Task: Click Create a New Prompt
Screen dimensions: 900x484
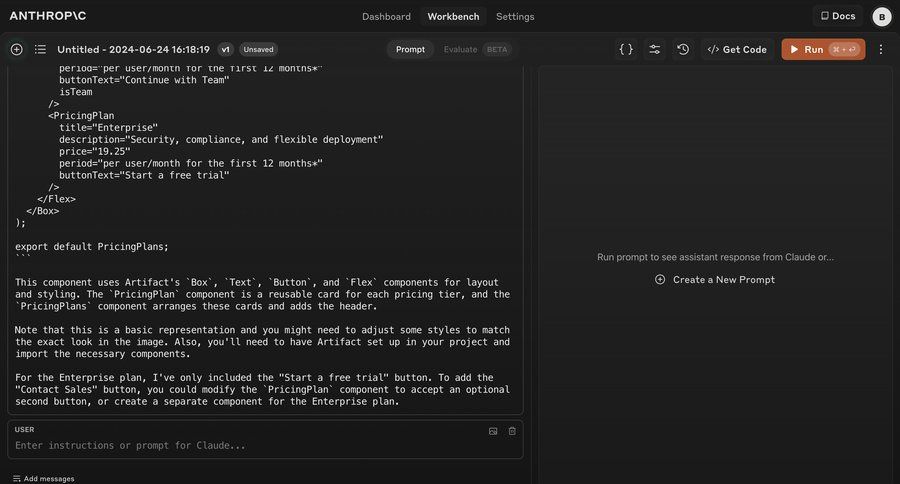Action: pos(724,280)
